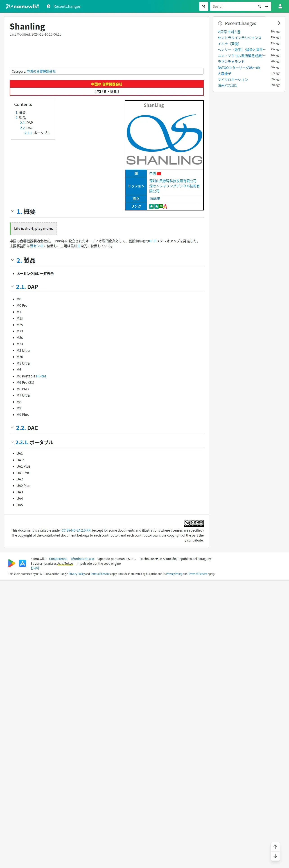
Task: Open recent change 清州バス101
Action: click(227, 86)
